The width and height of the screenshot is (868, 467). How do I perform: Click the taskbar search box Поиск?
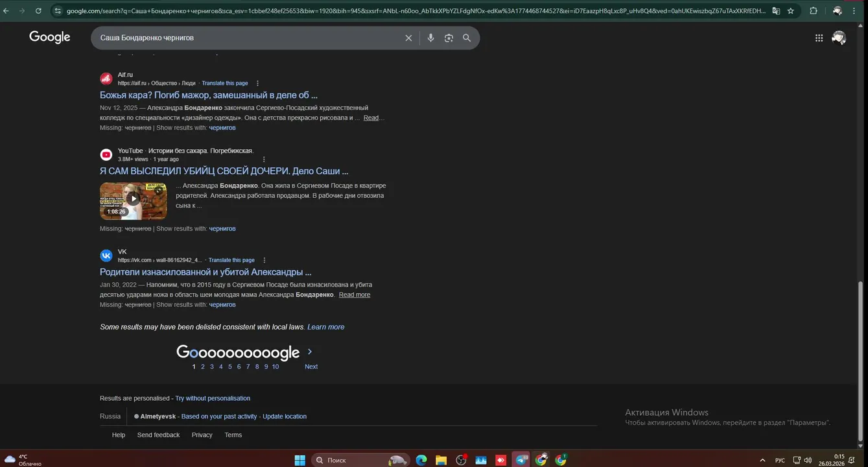360,460
